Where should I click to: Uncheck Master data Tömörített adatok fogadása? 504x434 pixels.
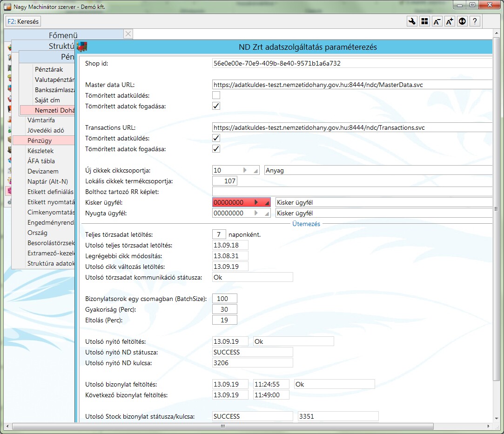tap(216, 106)
